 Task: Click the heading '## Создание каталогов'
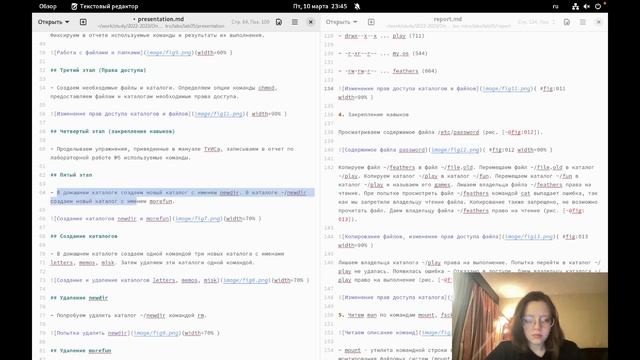pos(84,236)
